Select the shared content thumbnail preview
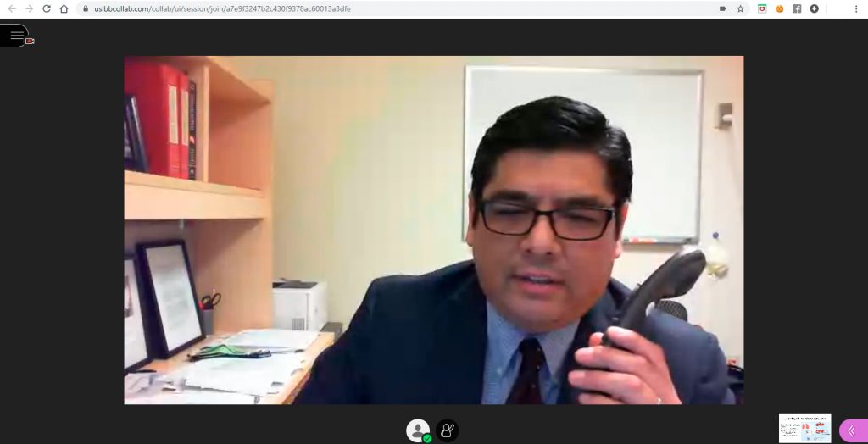This screenshot has height=444, width=868. [805, 428]
